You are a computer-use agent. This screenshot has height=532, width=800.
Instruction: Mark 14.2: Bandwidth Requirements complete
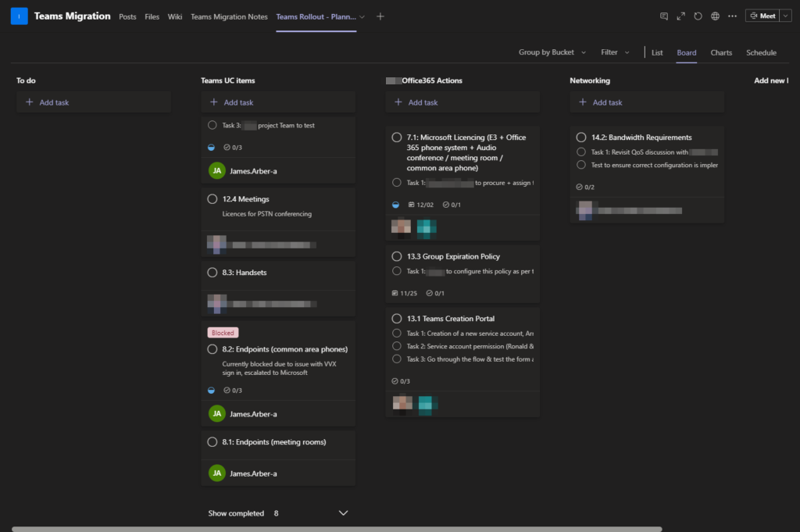[x=580, y=137]
